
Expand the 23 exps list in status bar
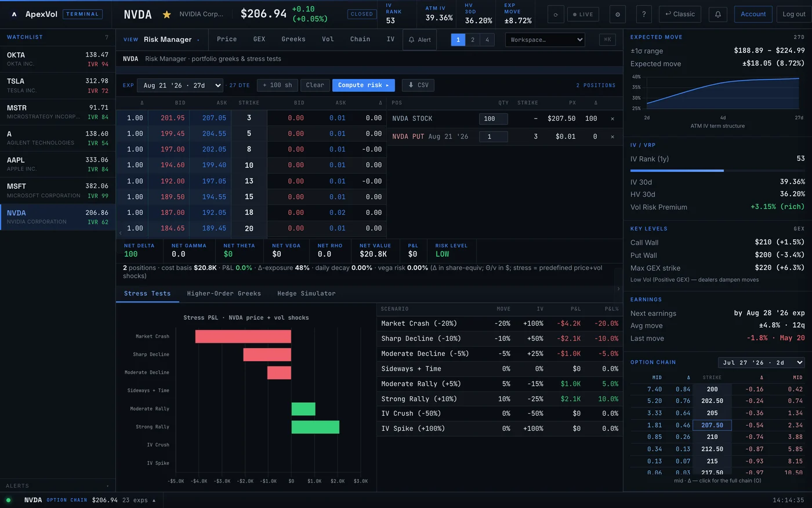[139, 500]
